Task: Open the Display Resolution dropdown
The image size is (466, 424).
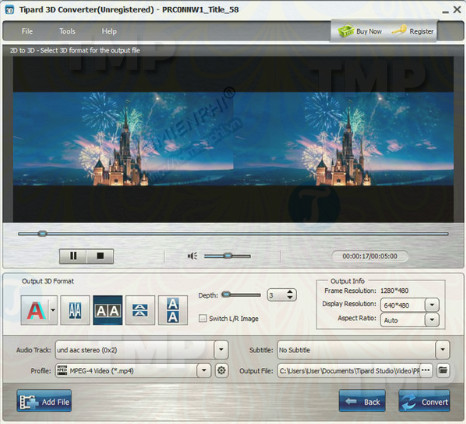Action: [x=432, y=305]
